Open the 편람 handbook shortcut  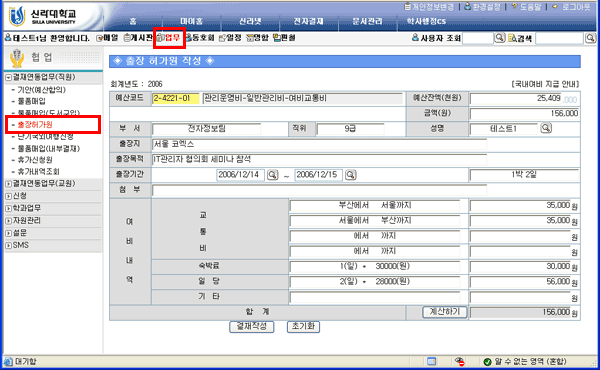tap(284, 38)
